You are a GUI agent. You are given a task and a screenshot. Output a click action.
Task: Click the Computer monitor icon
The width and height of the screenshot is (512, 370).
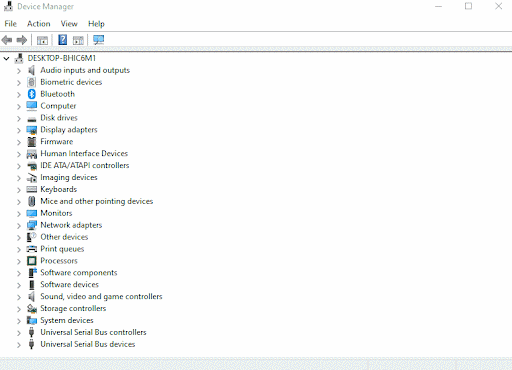coord(32,106)
